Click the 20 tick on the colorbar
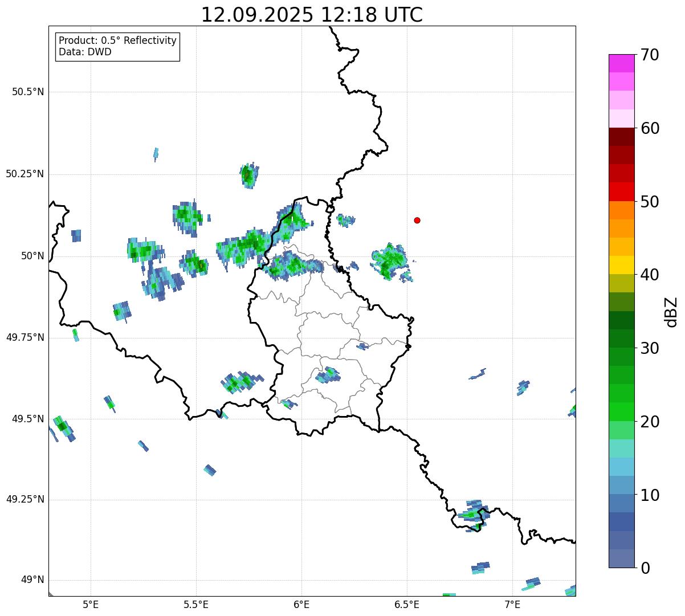 [x=650, y=422]
